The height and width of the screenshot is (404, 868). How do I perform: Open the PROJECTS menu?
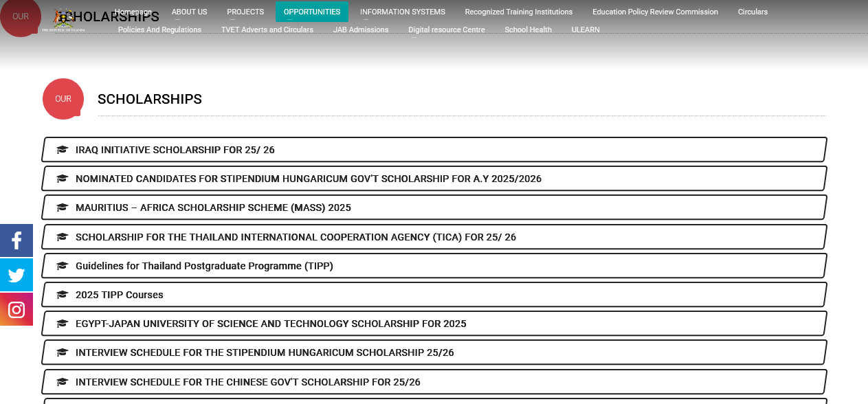coord(245,12)
